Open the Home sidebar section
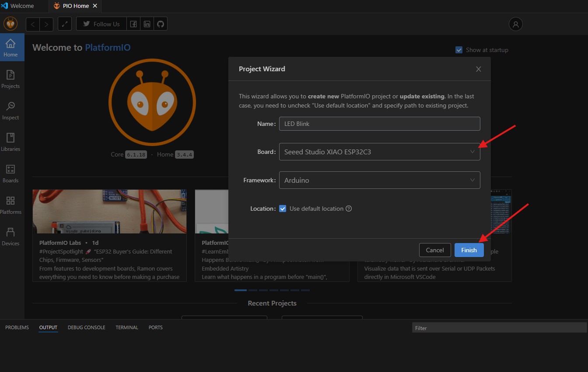Screen dimensions: 588x372 coord(10,48)
